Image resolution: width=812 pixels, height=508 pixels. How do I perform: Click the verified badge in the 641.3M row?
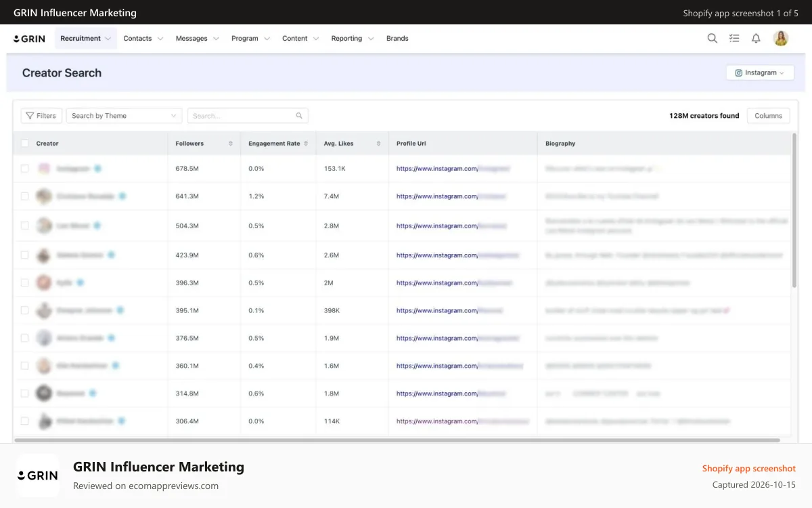coord(122,196)
